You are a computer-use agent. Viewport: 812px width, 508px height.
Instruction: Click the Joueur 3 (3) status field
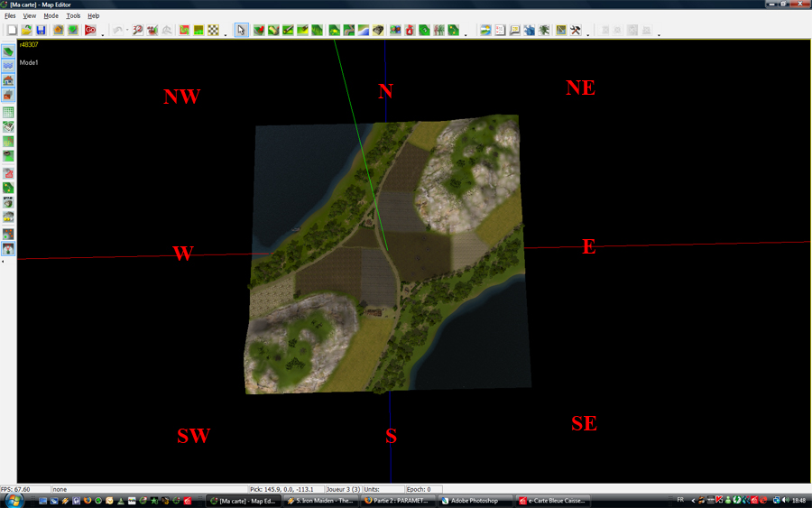coord(343,489)
